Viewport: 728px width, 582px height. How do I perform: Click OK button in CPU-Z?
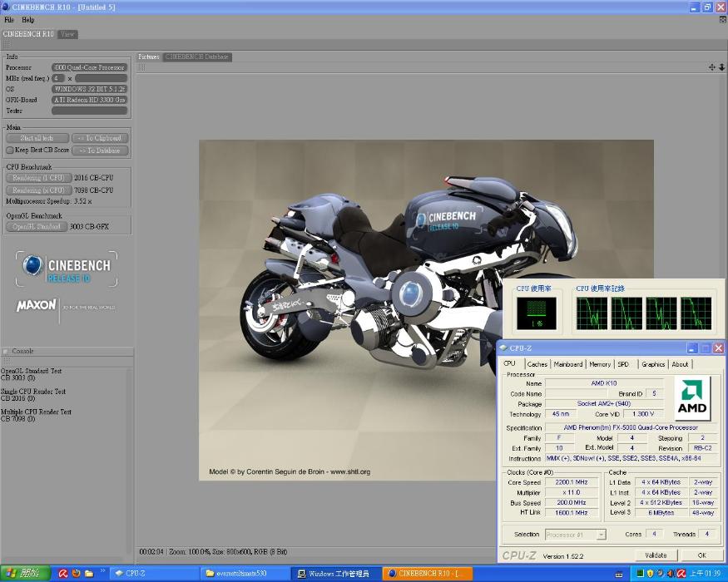point(701,555)
